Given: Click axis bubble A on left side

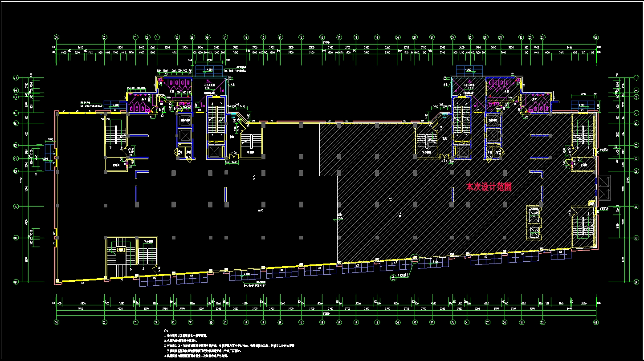Looking at the screenshot, I should [16, 207].
